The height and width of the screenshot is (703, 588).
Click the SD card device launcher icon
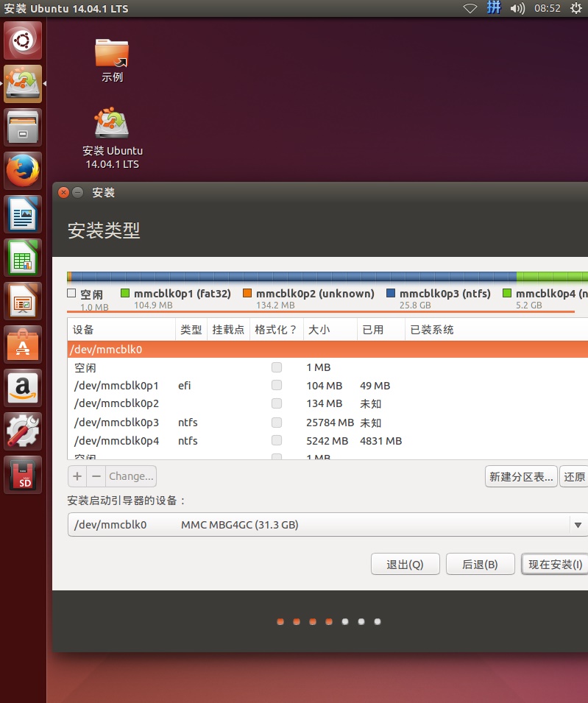pos(23,476)
